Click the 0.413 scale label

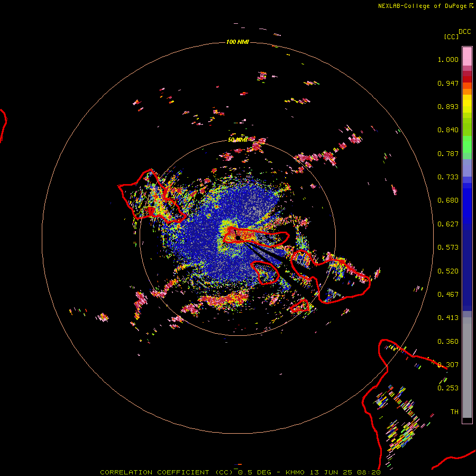(448, 318)
